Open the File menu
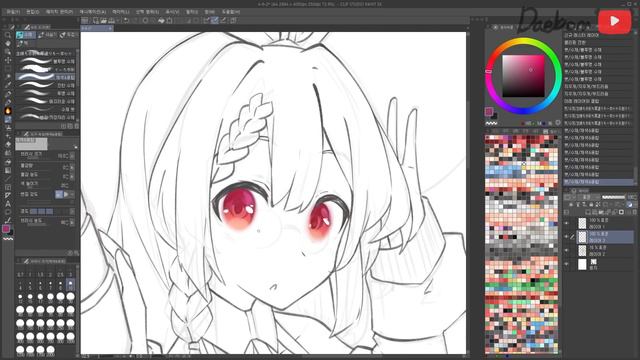The image size is (640, 360). (13, 12)
